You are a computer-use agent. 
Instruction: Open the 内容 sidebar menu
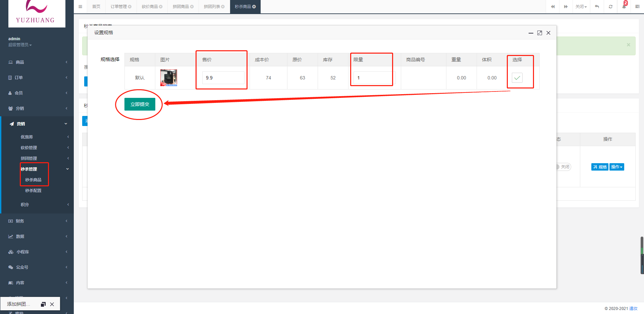tap(37, 283)
